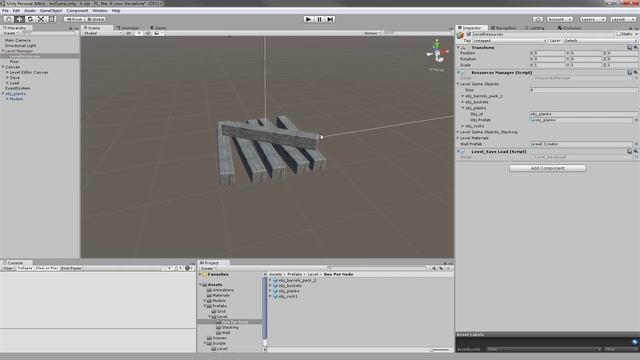The image size is (640, 360).
Task: Expand Level Game Objects_Stacking array
Action: (458, 132)
